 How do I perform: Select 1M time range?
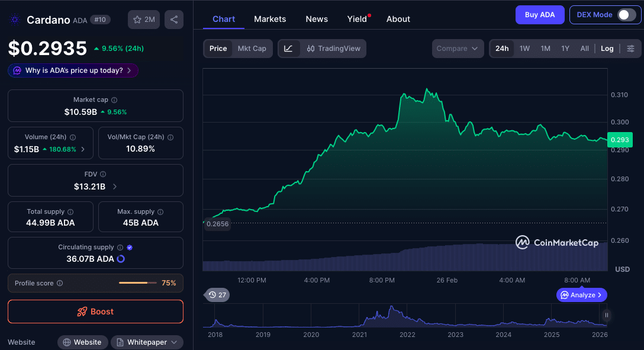point(545,49)
